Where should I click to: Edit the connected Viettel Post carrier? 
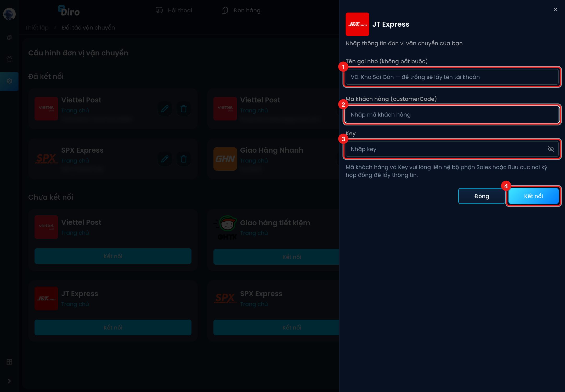(x=165, y=109)
